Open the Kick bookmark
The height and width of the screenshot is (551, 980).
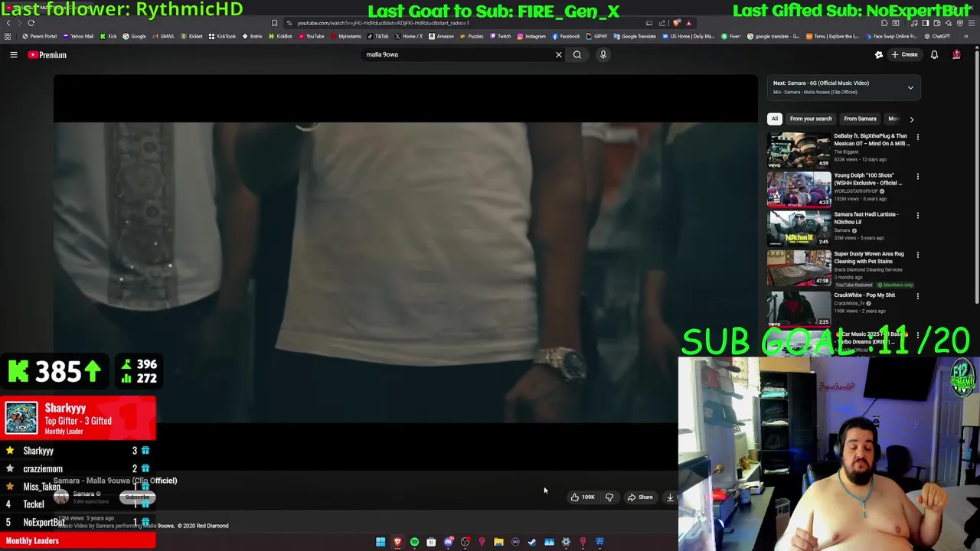[x=108, y=36]
